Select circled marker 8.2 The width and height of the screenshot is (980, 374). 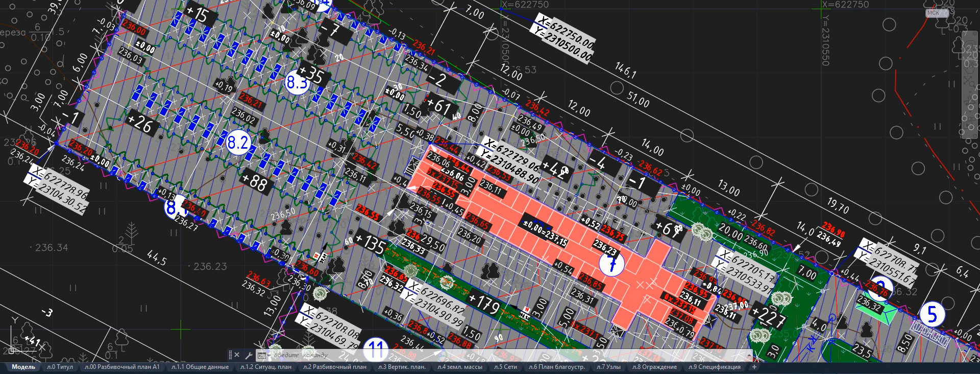point(238,143)
